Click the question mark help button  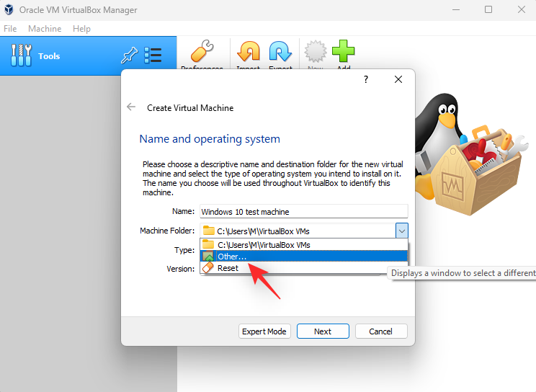point(366,79)
